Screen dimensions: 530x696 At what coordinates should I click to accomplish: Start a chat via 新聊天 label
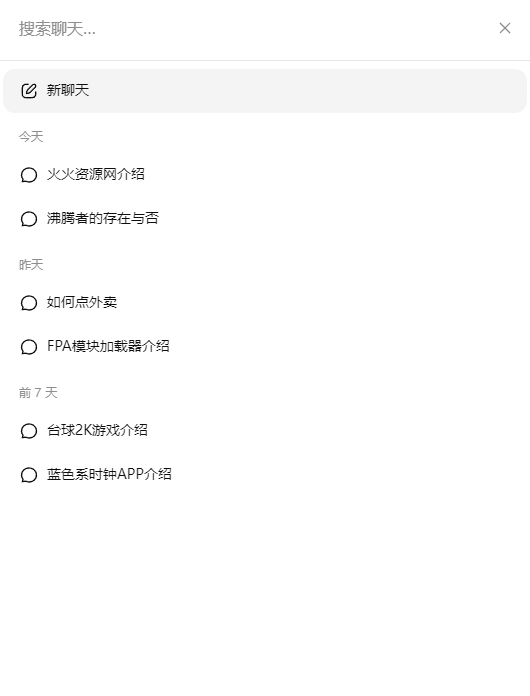(68, 90)
